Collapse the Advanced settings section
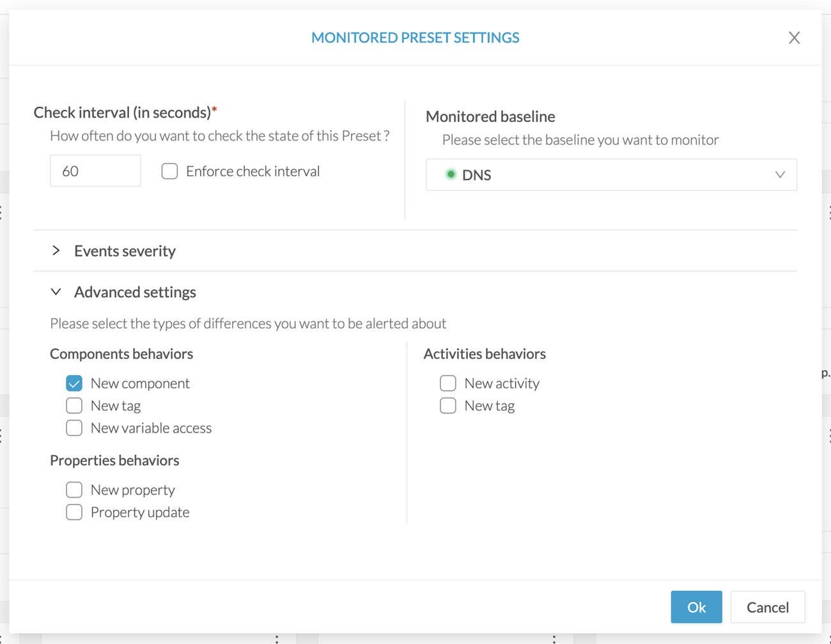The width and height of the screenshot is (831, 644). [135, 291]
